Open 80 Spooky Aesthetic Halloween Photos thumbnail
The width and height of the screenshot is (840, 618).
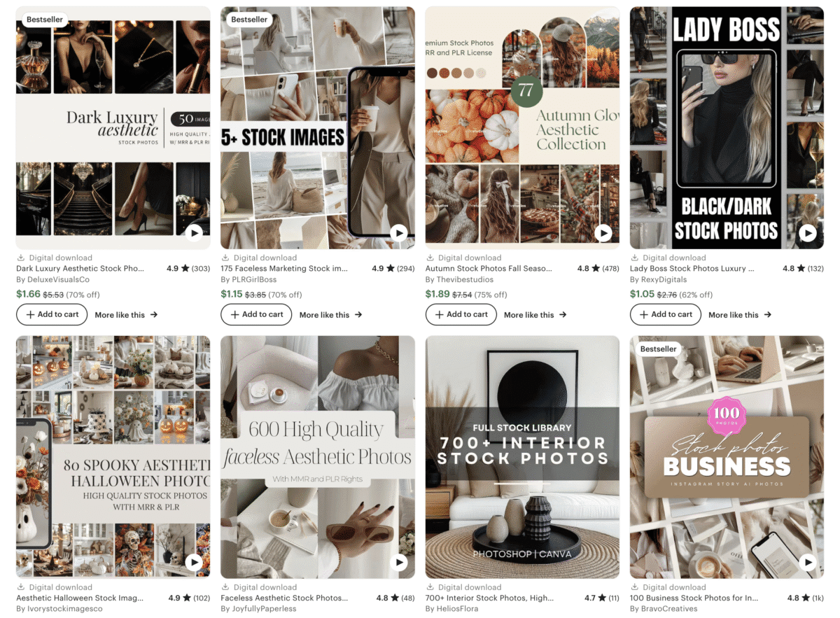[x=113, y=456]
